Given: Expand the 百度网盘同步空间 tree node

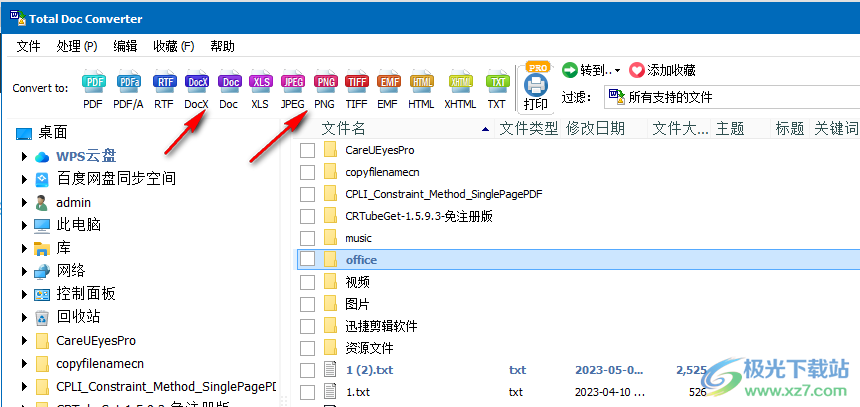Looking at the screenshot, I should (24, 179).
